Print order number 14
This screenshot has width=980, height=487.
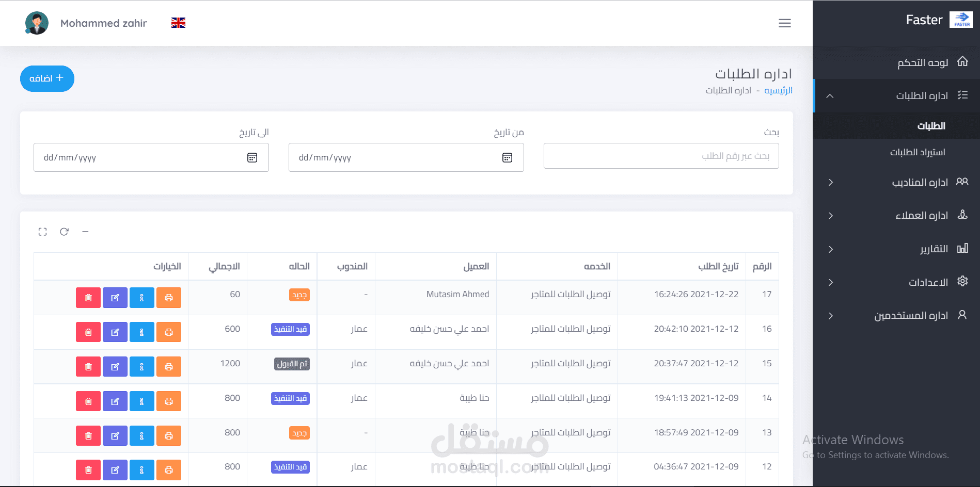(169, 401)
